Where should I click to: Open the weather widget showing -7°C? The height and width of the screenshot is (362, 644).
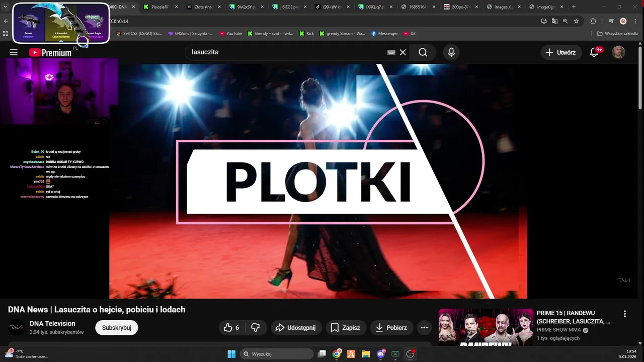coord(28,354)
